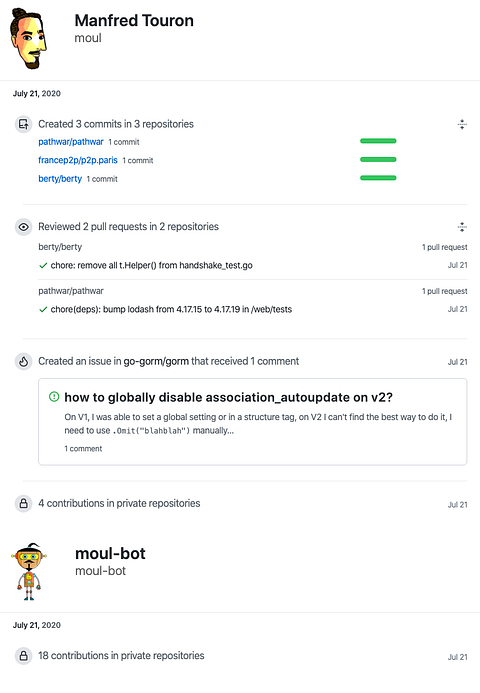Open the pathwar/pathwar commits link
480x693 pixels.
[x=71, y=142]
